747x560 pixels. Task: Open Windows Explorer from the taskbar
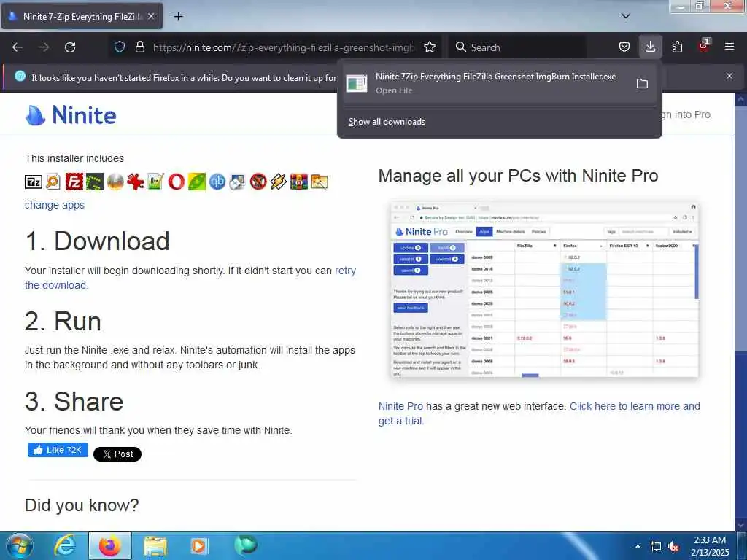pyautogui.click(x=155, y=545)
